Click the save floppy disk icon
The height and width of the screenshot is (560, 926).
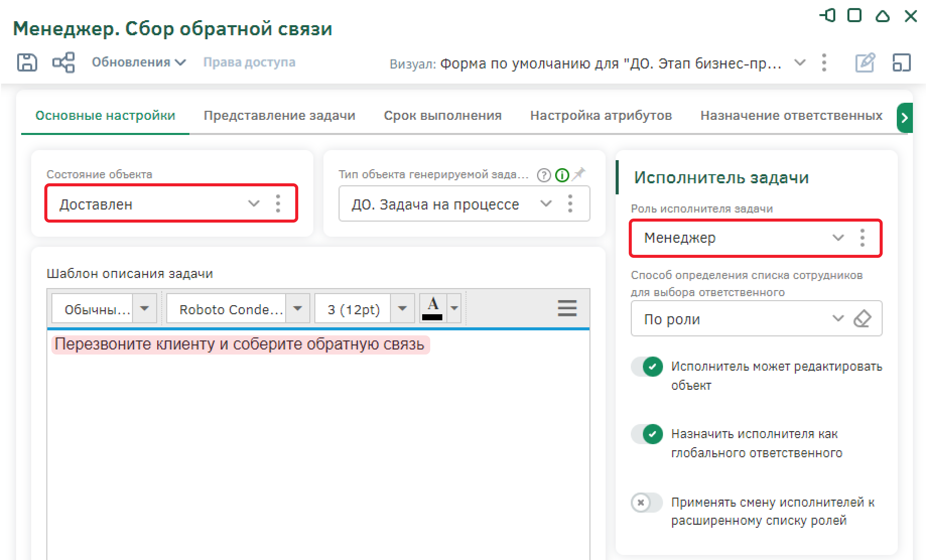[x=27, y=63]
